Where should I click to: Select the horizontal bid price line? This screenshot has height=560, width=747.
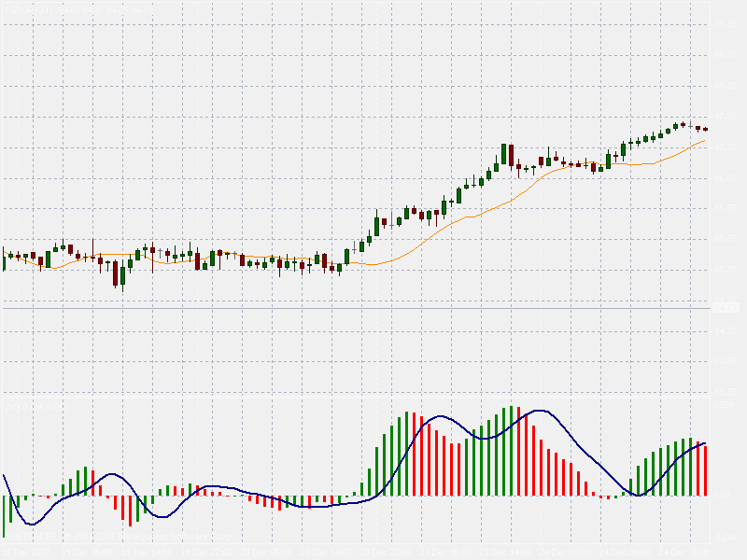357,309
